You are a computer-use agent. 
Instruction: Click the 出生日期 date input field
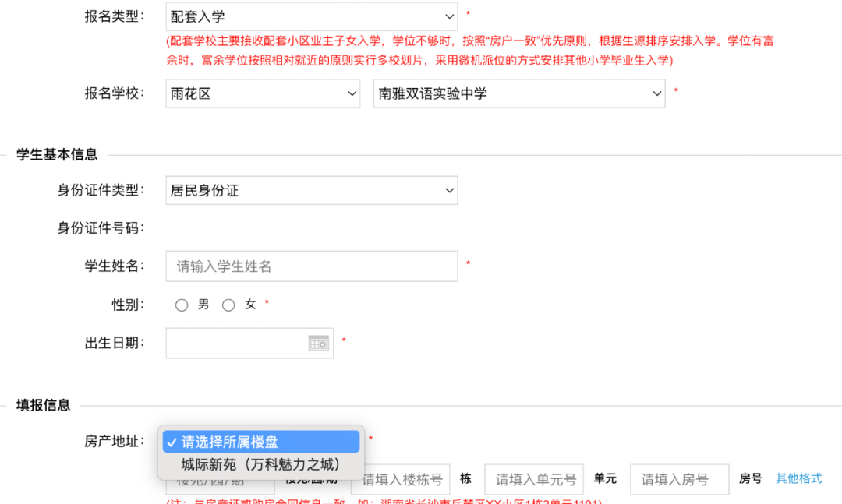click(x=249, y=343)
